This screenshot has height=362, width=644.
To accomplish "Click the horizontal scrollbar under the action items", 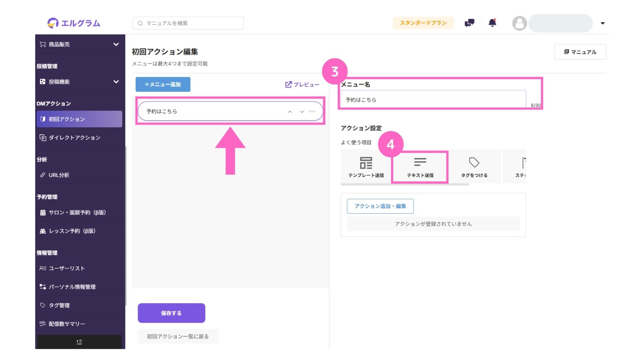I will pos(405,184).
